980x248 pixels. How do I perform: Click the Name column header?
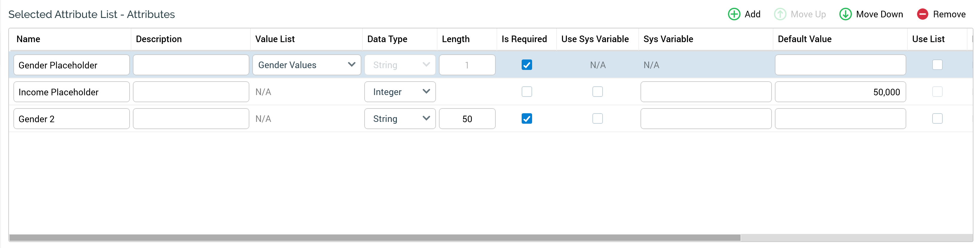[28, 39]
